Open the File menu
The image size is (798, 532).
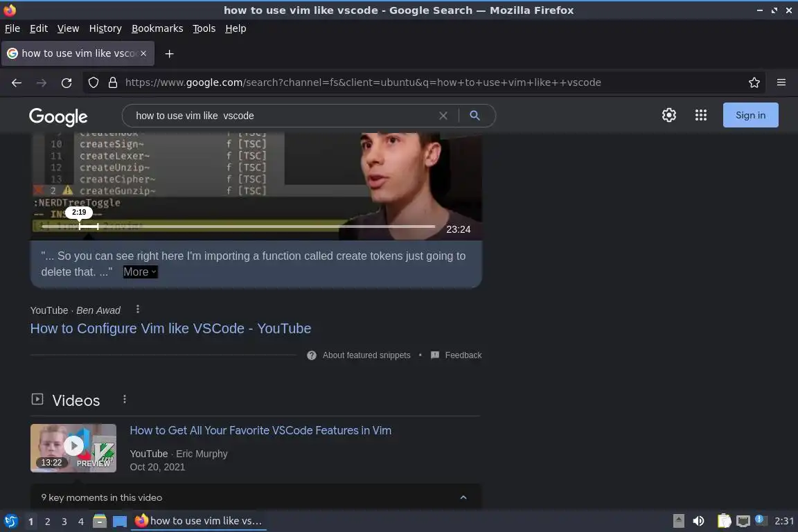(12, 28)
